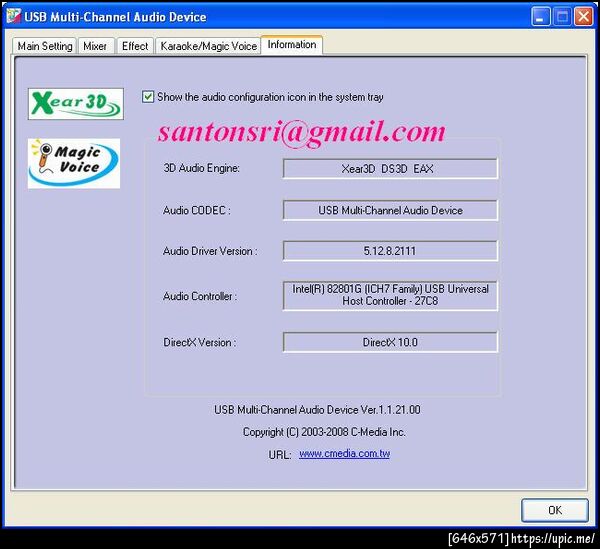
Task: Click the Audio Controller Intel 82801G field
Action: point(390,295)
